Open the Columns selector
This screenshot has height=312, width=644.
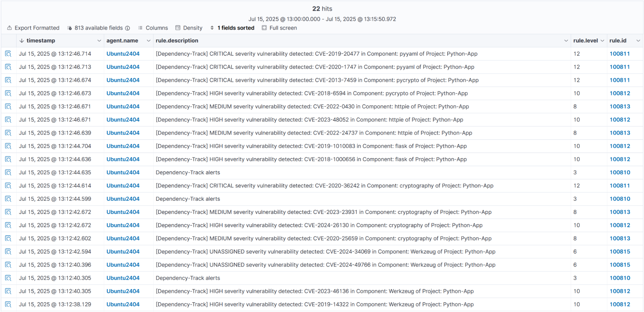click(153, 28)
